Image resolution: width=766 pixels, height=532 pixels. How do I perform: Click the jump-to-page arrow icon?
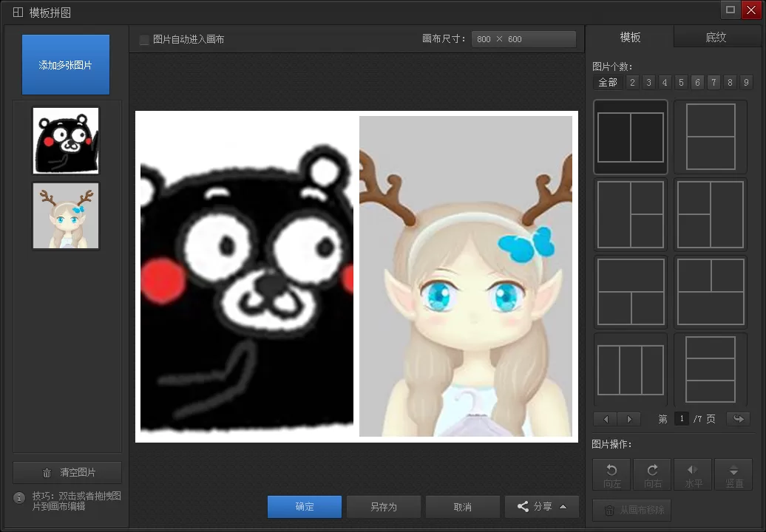pos(738,419)
